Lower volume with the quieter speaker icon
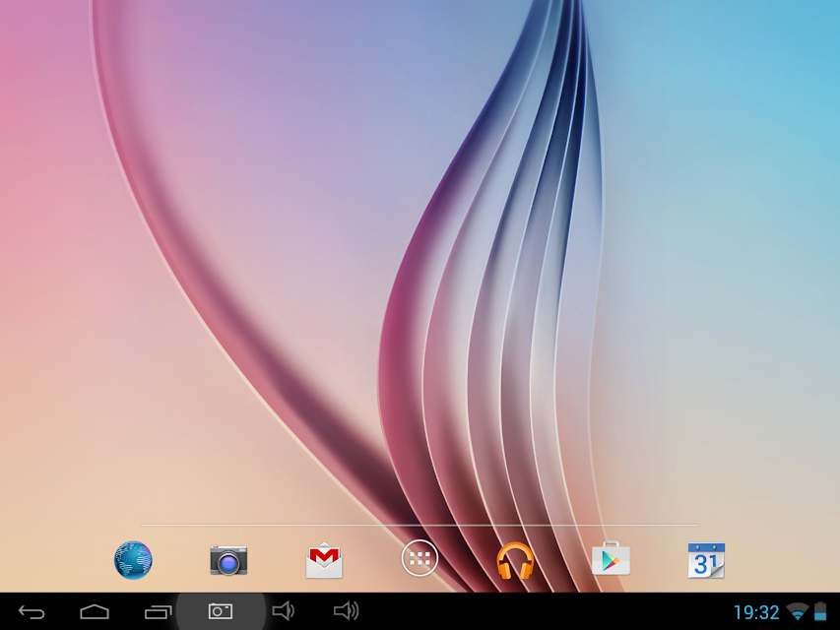The height and width of the screenshot is (630, 840). 283,610
